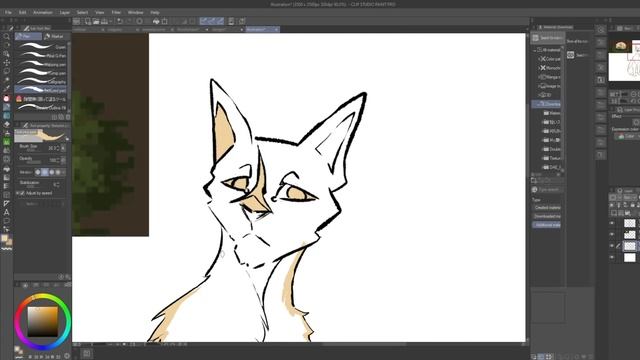Screen dimensions: 640x360
Task: Expand the Image material folder arrow
Action: point(539,86)
